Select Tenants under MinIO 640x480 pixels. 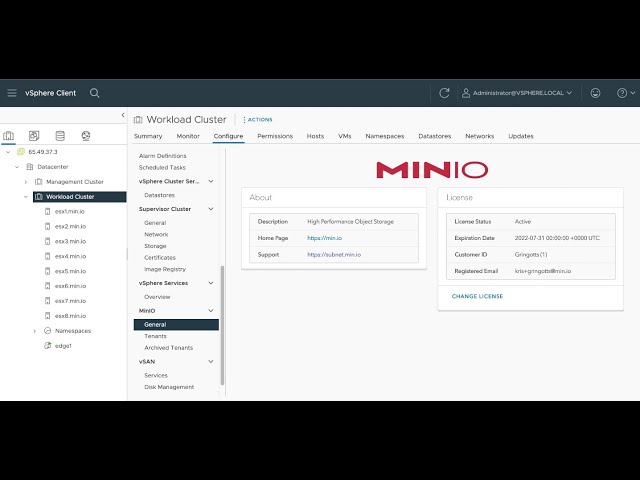click(x=156, y=336)
